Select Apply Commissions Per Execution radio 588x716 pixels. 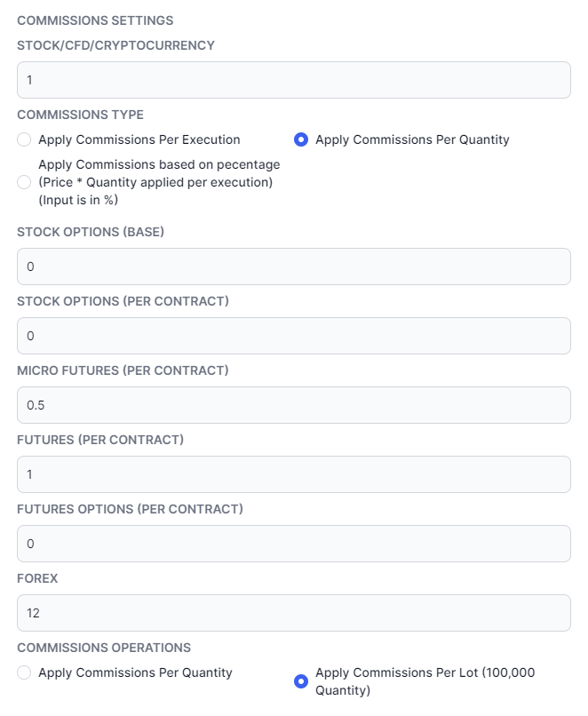click(x=24, y=139)
